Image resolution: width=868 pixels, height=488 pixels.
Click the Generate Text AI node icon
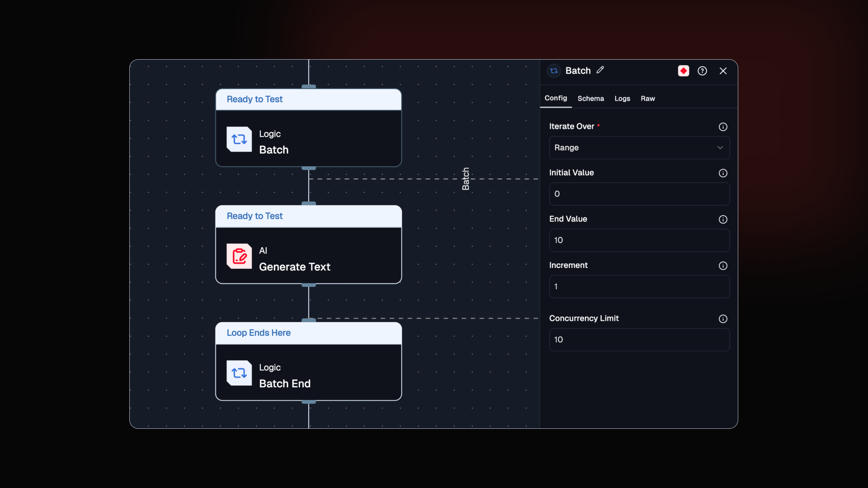[239, 257]
